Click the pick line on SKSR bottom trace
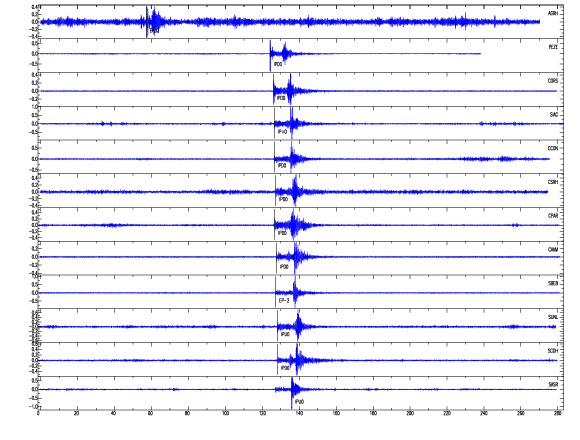Viewport: 580px width, 440px height. tap(291, 393)
